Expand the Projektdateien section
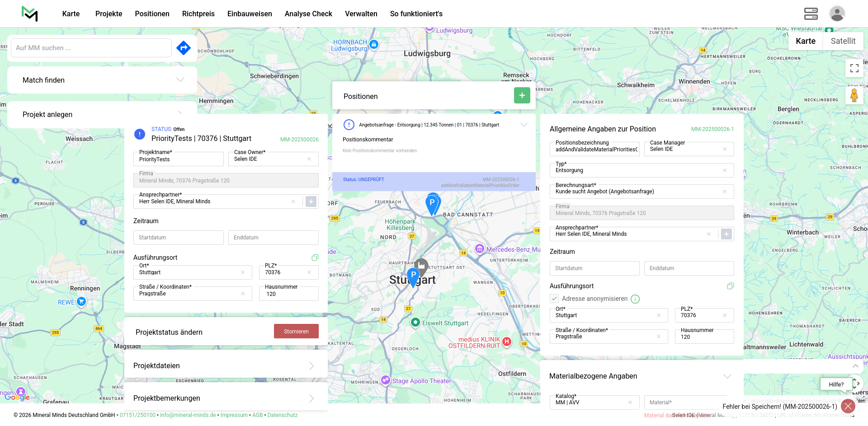 point(311,366)
